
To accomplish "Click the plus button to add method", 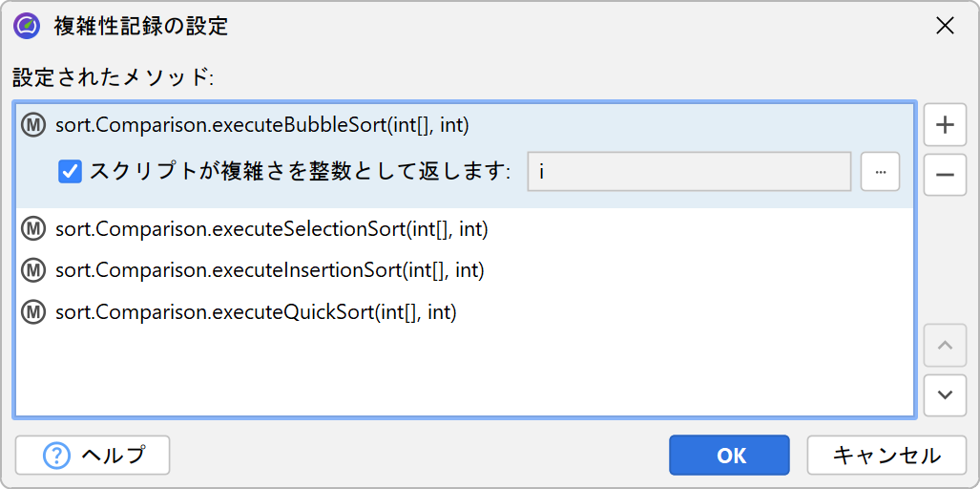I will click(945, 125).
